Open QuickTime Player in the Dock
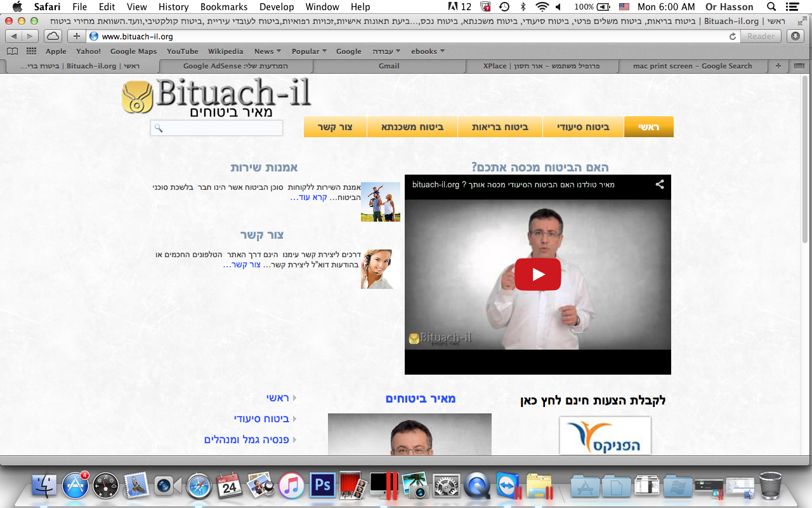This screenshot has height=508, width=812. [x=477, y=486]
